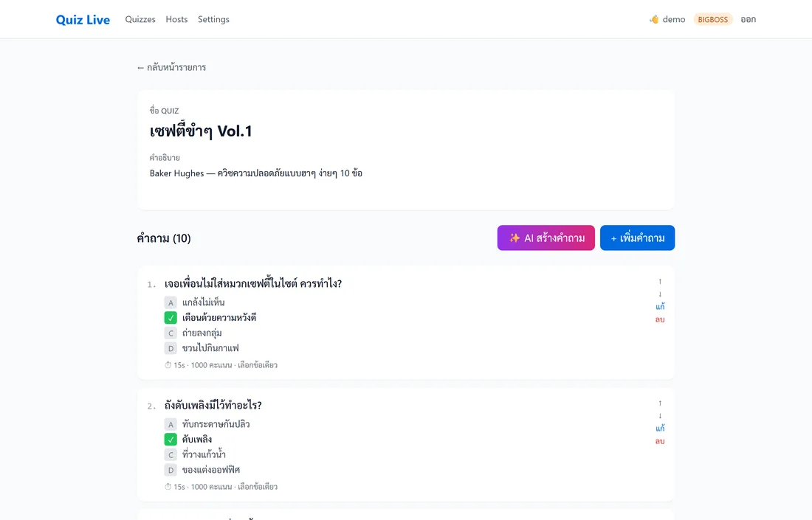Screen dimensions: 812x520
Task: Click the + เพิ่มคำถาม button
Action: click(x=638, y=238)
